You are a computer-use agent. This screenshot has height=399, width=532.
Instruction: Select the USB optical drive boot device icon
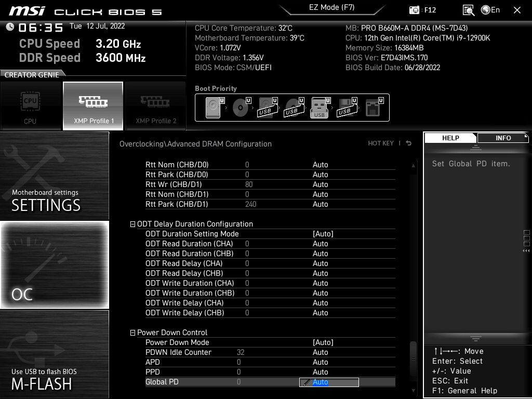[294, 108]
